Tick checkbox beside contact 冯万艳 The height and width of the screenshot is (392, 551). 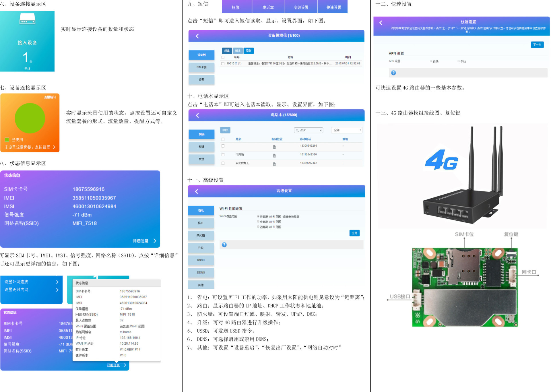[x=223, y=155]
